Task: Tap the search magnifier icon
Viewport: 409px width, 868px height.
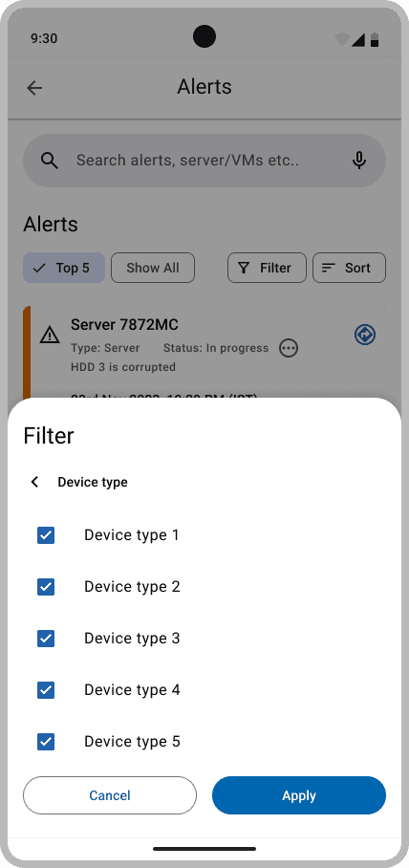Action: tap(50, 161)
